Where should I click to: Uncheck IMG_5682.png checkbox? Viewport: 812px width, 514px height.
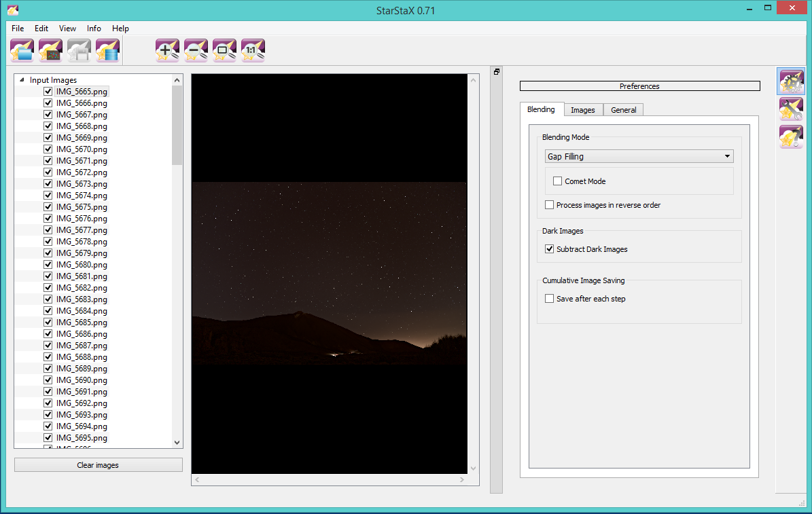48,288
